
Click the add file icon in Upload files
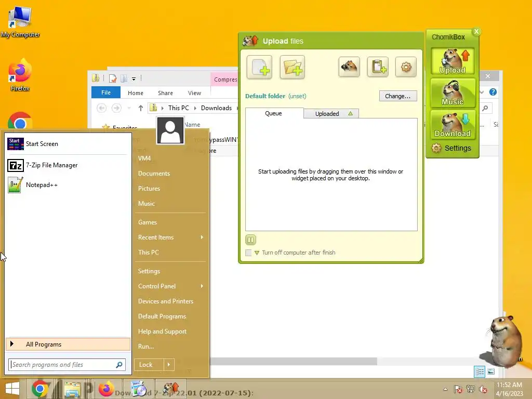tap(260, 67)
